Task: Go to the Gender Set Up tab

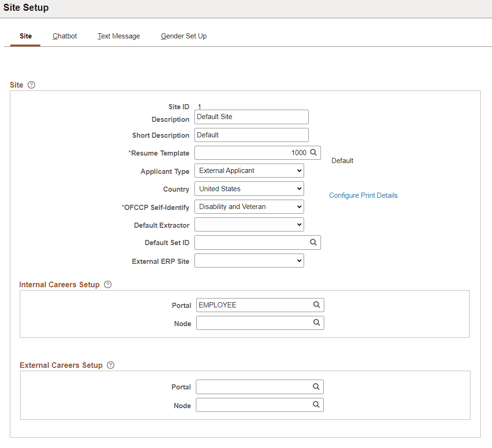Action: (184, 36)
